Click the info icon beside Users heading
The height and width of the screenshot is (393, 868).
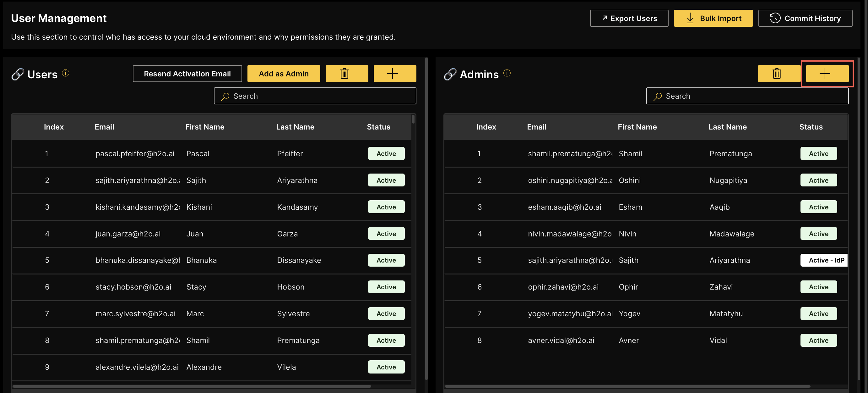click(66, 73)
